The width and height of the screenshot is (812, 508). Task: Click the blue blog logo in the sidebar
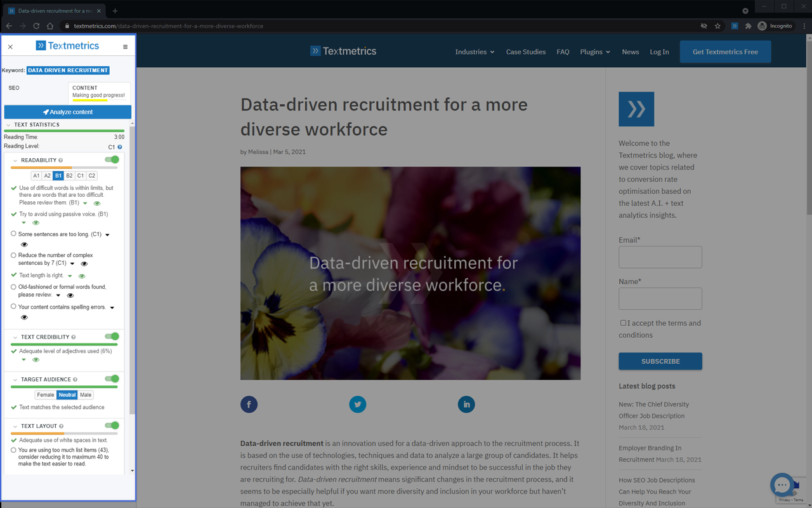click(636, 109)
